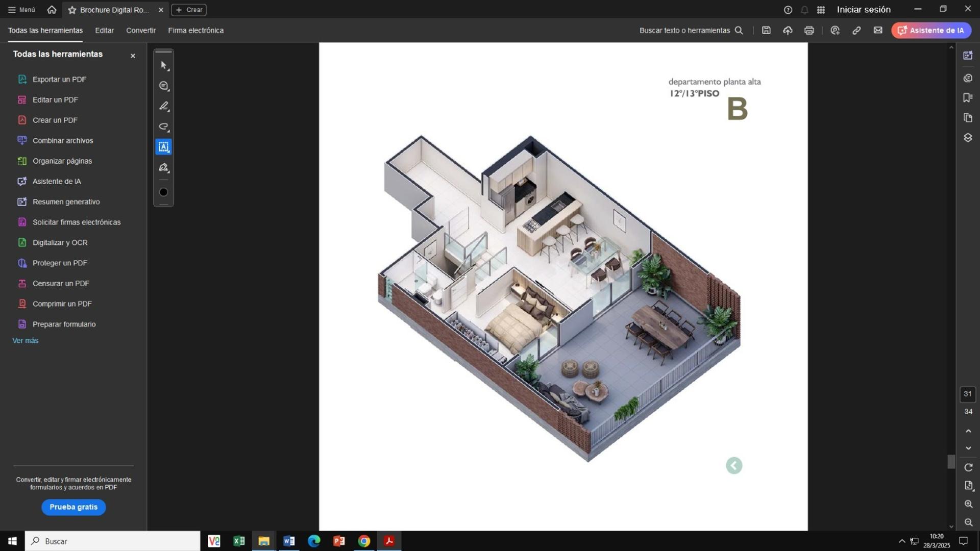Activate the text box tool

pyautogui.click(x=163, y=147)
